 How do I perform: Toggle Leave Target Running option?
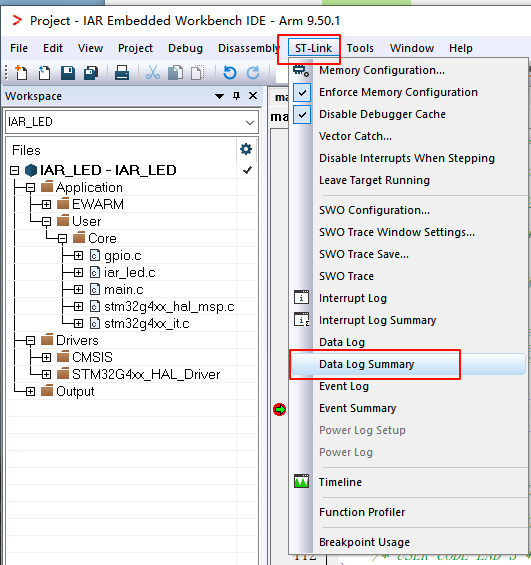(x=374, y=180)
